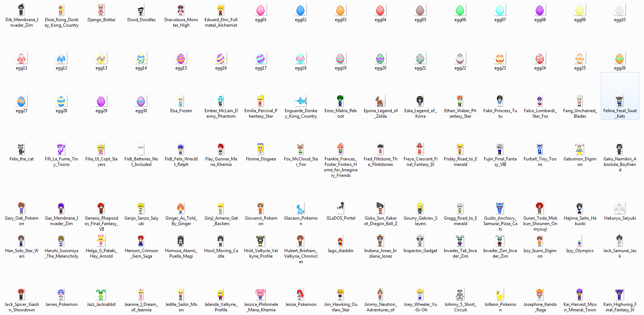Select the GLaDOS_Portal file icon
The image size is (644, 315).
coord(340,208)
